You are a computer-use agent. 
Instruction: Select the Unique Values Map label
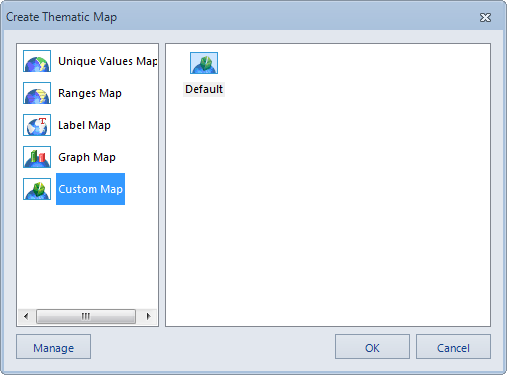pyautogui.click(x=108, y=61)
